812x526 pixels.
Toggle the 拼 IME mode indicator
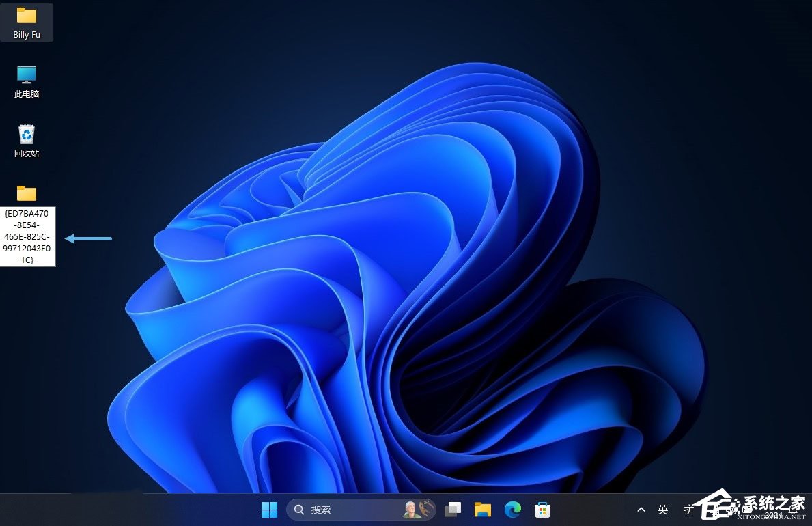click(x=689, y=510)
